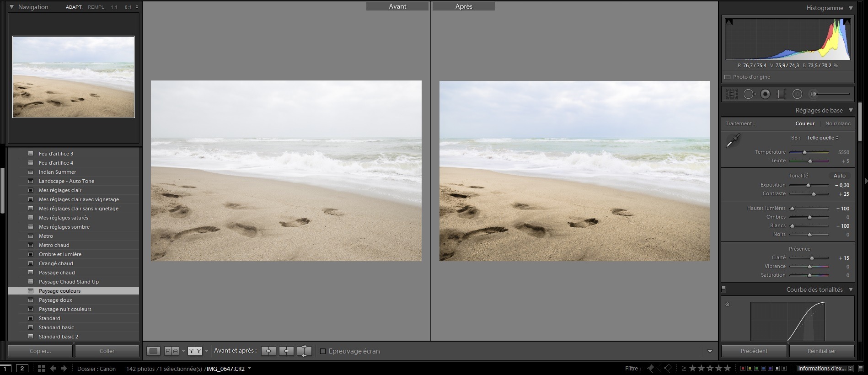Collapse the Navigation panel
The width and height of the screenshot is (868, 375).
(x=12, y=7)
